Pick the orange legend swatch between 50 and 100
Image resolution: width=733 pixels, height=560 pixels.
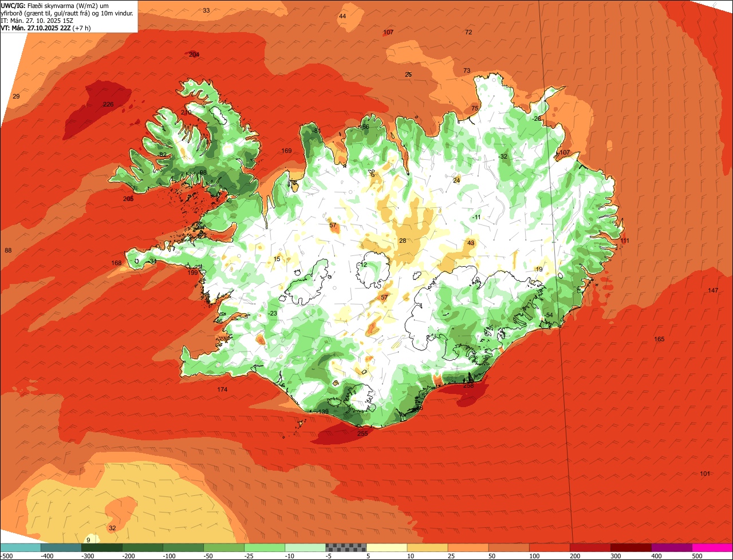pos(509,547)
